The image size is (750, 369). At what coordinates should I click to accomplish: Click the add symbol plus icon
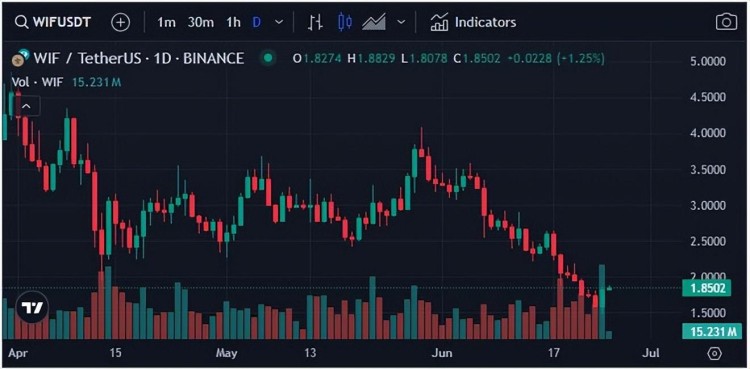click(x=121, y=22)
